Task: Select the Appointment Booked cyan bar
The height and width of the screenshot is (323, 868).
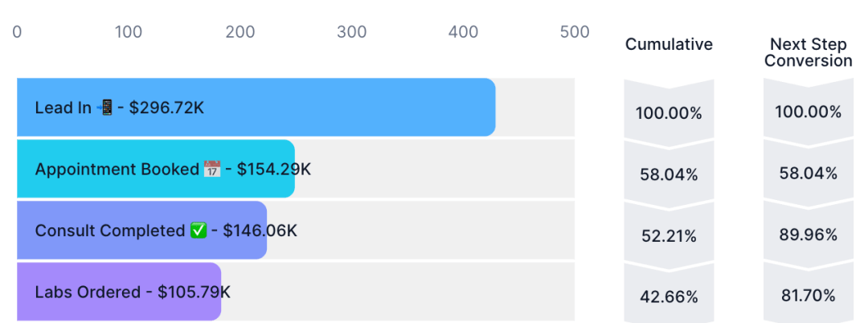Action: tap(156, 169)
